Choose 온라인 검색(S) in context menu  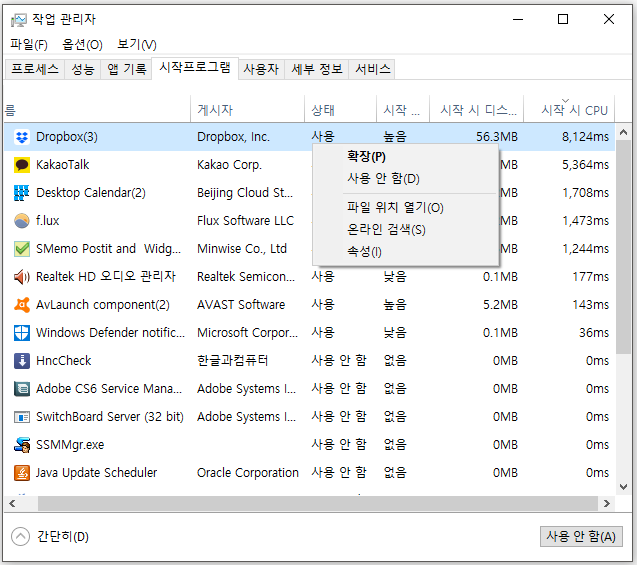[x=405, y=229]
